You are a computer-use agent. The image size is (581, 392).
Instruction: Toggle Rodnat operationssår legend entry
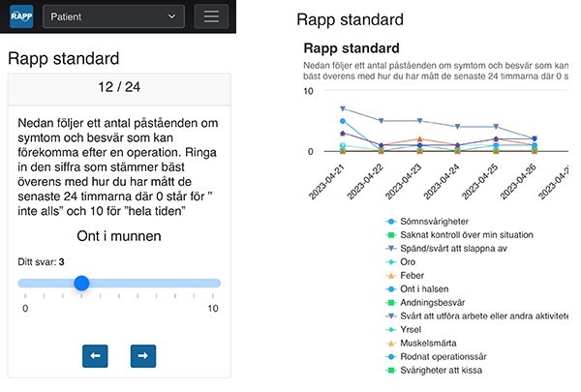tap(436, 357)
